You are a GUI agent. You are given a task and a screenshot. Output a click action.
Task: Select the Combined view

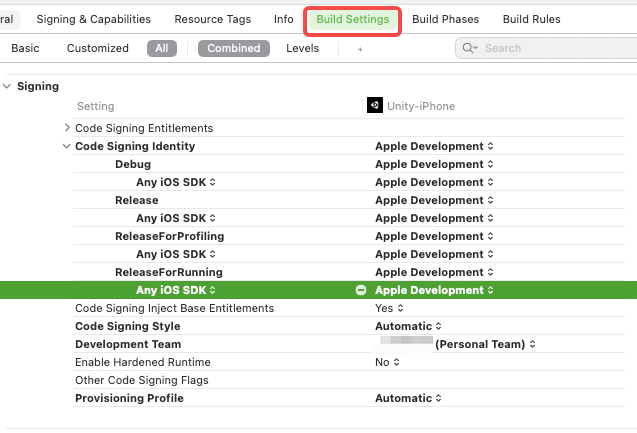tap(234, 48)
